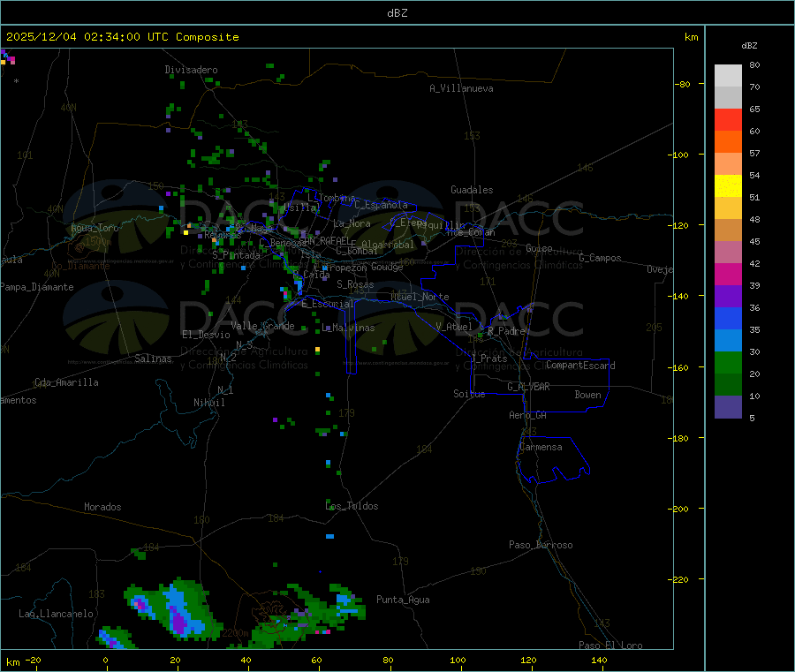
Task: Click the 'Paso_El_Loro' label
Action: coord(610,646)
